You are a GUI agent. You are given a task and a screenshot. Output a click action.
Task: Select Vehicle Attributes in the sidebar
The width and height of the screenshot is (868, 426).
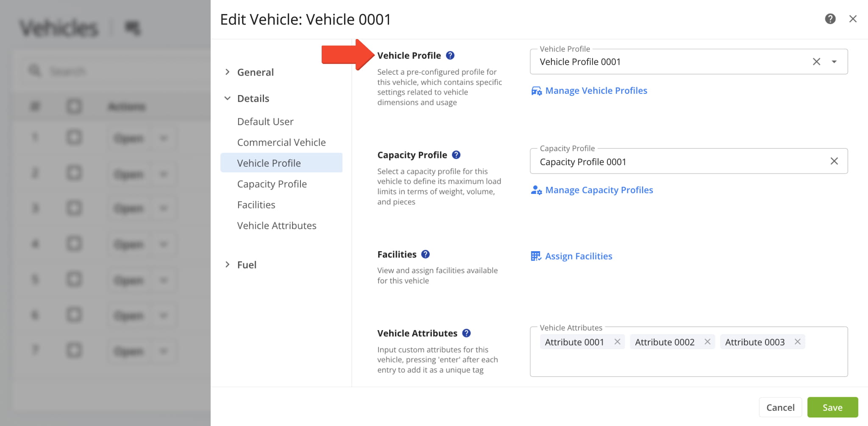[x=276, y=226]
